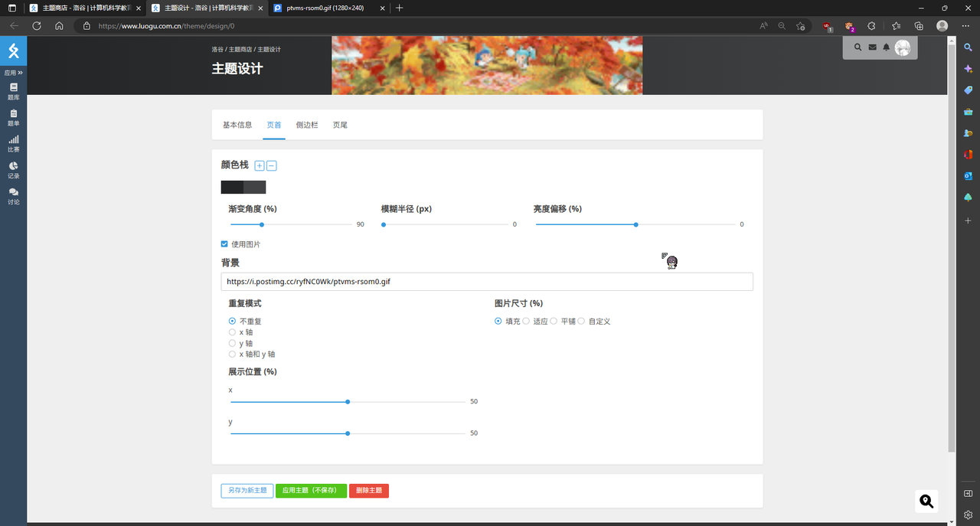Open the Collections icon in toolbar
This screenshot has width=980, height=526.
(919, 25)
